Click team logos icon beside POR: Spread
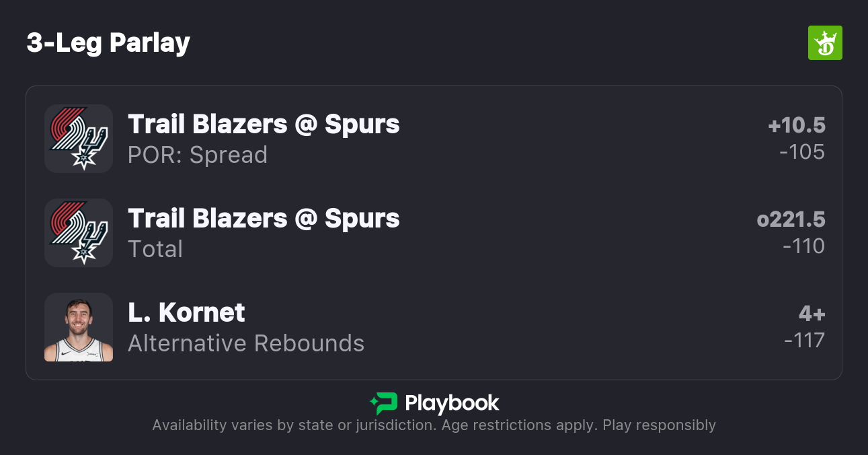 click(79, 139)
